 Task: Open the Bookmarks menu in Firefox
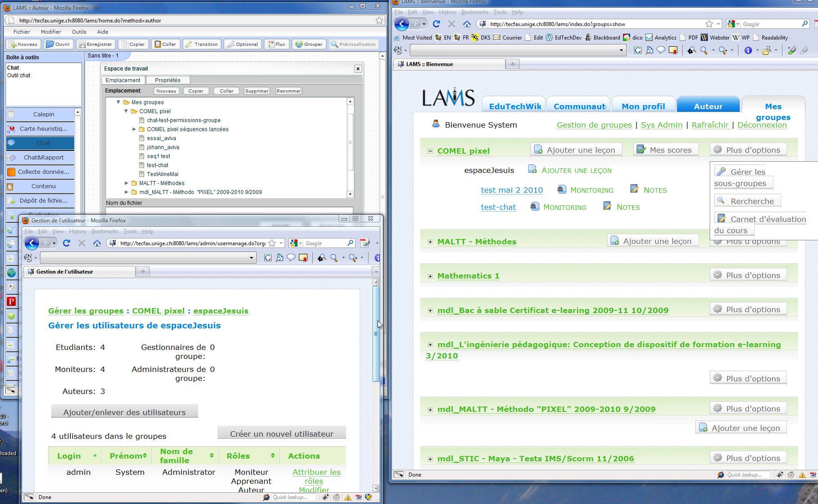(x=474, y=12)
